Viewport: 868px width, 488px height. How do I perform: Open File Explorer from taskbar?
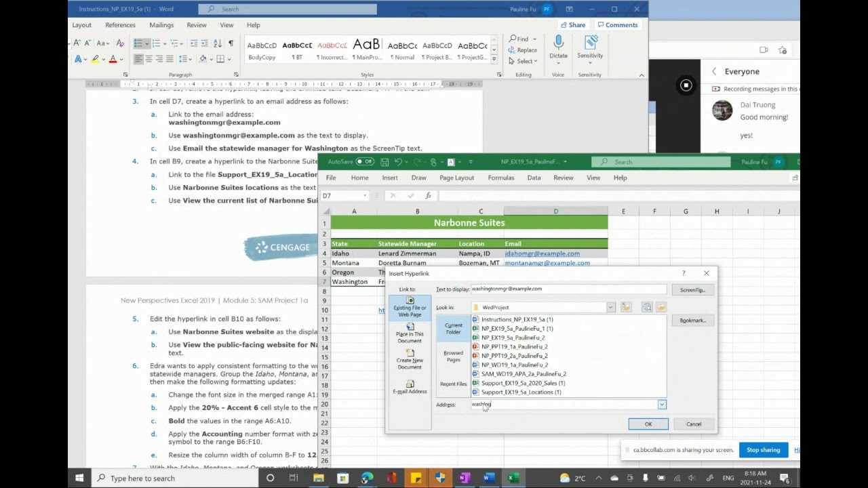pos(318,479)
